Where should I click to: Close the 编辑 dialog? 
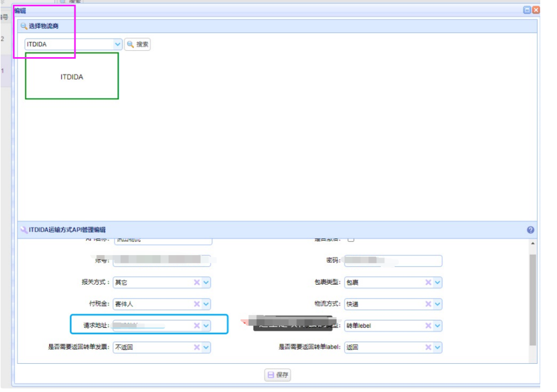pyautogui.click(x=536, y=10)
